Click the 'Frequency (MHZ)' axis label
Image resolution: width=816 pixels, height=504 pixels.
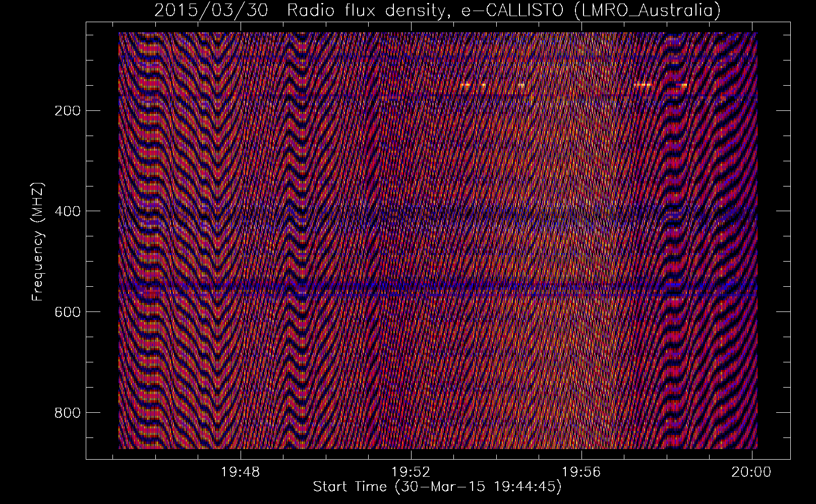(38, 241)
